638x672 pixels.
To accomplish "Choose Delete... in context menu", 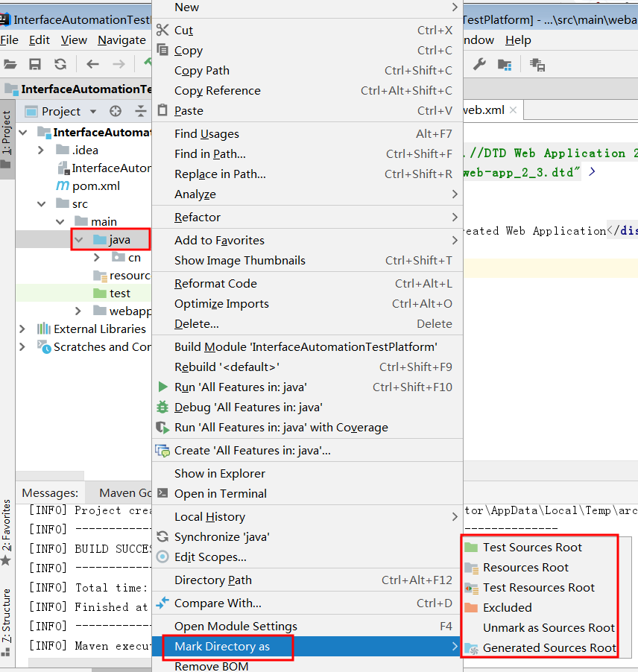I will (307, 324).
